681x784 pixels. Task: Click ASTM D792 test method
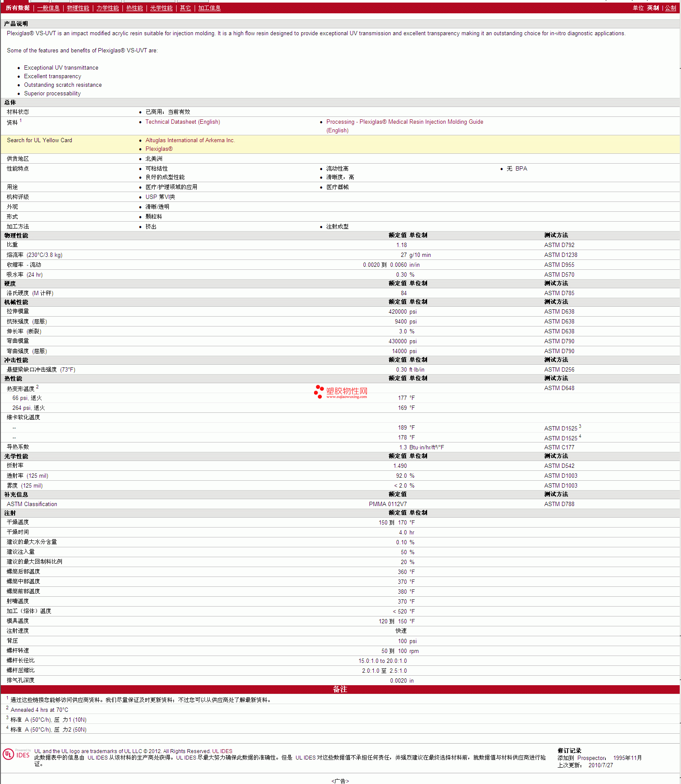coord(559,245)
